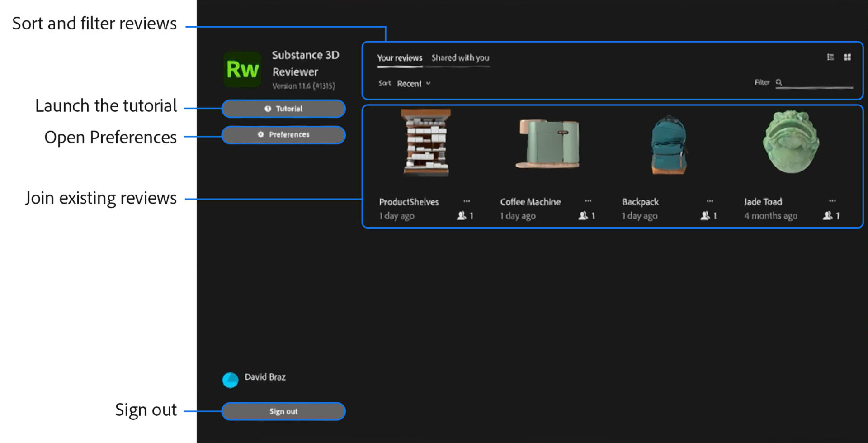
Task: Click the Backpack review title
Action: [x=640, y=202]
